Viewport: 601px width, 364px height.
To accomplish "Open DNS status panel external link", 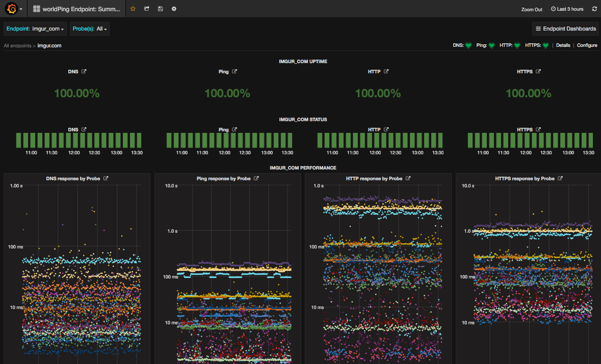I will (84, 129).
